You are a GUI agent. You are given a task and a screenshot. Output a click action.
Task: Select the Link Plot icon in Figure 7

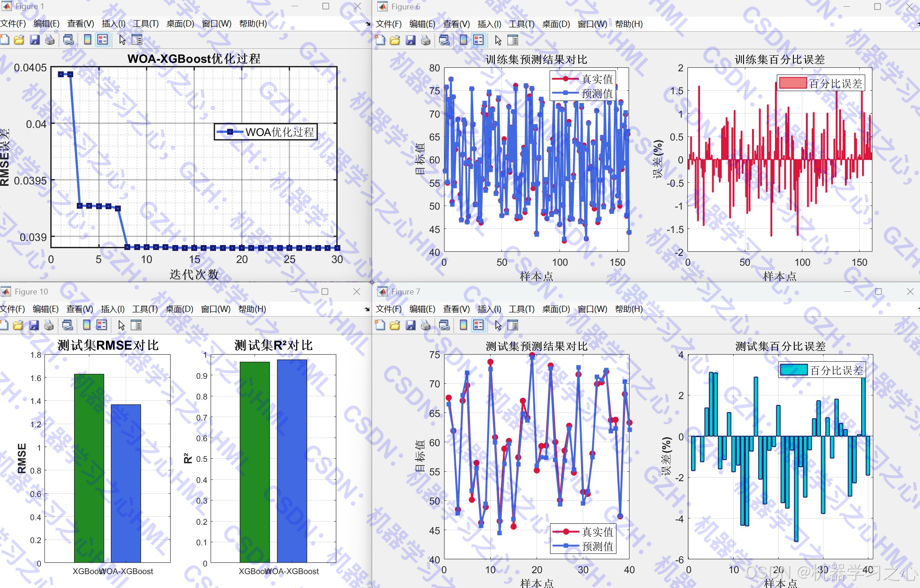tap(445, 325)
